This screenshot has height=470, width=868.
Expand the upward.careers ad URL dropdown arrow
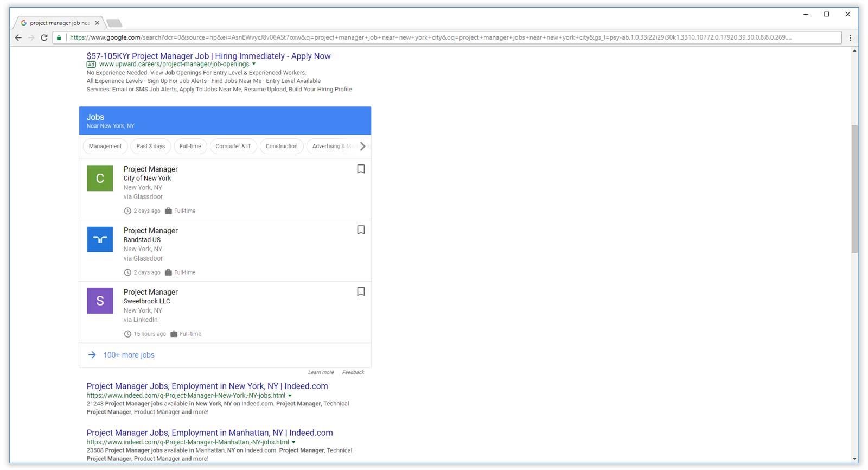click(254, 64)
